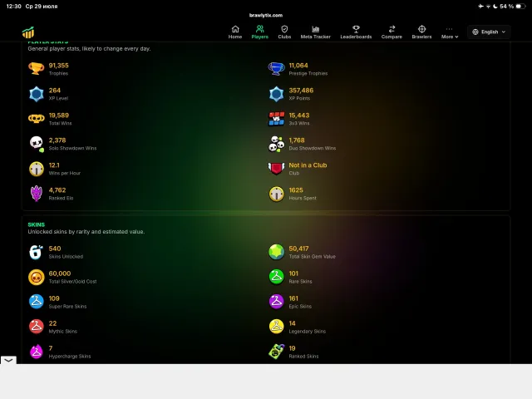Open the Compare page
The height and width of the screenshot is (399, 532).
coord(392,32)
